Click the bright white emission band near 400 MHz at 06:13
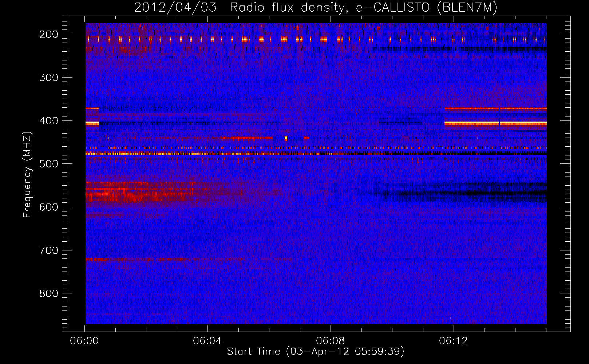 tap(495, 123)
